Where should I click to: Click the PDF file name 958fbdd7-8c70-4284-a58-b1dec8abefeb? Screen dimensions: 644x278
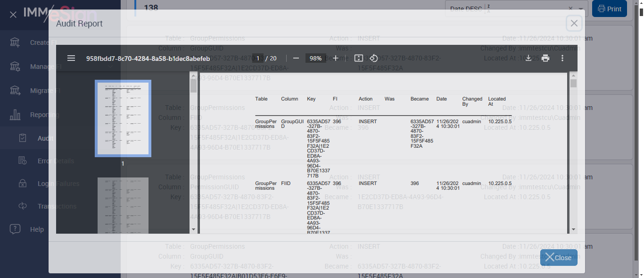tap(148, 59)
